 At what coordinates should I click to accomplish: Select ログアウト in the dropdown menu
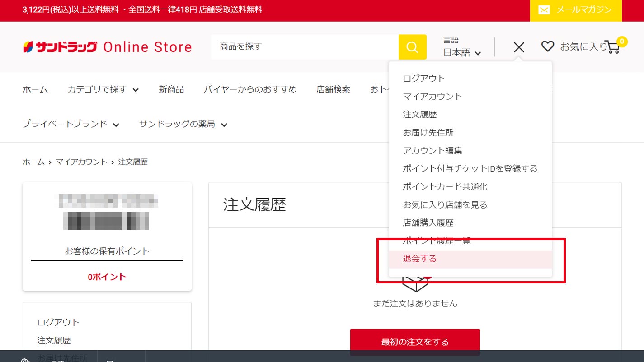[x=424, y=79]
